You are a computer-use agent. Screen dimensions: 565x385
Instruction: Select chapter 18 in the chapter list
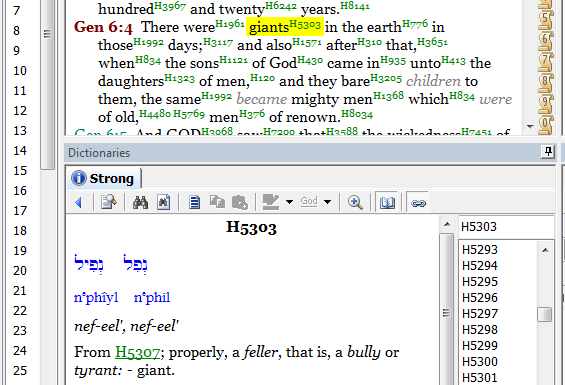[x=20, y=231]
